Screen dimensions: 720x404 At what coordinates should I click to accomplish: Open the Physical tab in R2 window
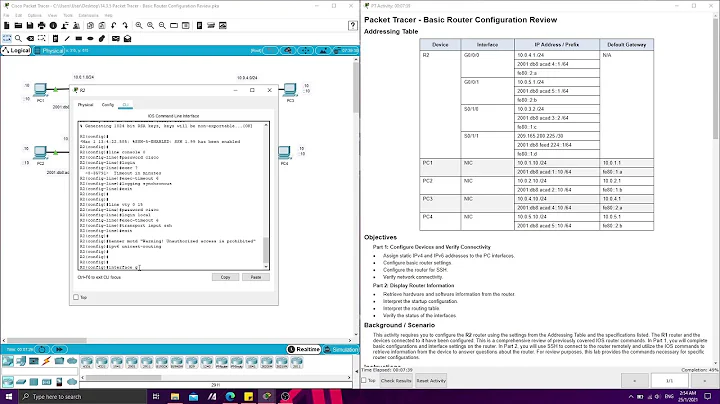[x=85, y=105]
